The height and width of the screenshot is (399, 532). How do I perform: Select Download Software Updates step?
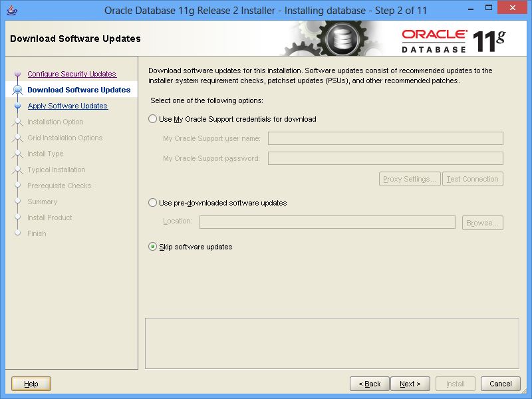click(79, 90)
